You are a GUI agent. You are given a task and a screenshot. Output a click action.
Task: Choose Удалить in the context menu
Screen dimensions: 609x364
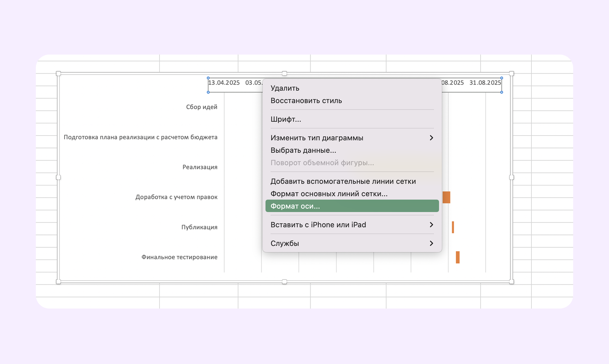pyautogui.click(x=352, y=88)
